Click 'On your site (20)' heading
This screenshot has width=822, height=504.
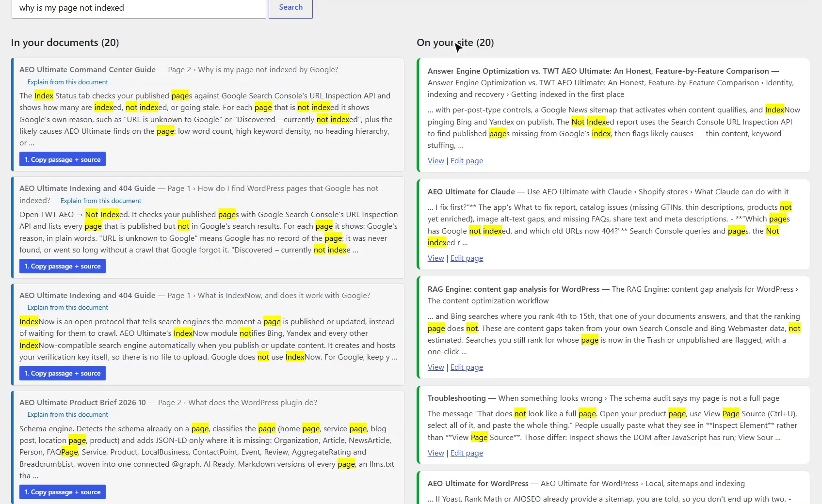click(455, 43)
